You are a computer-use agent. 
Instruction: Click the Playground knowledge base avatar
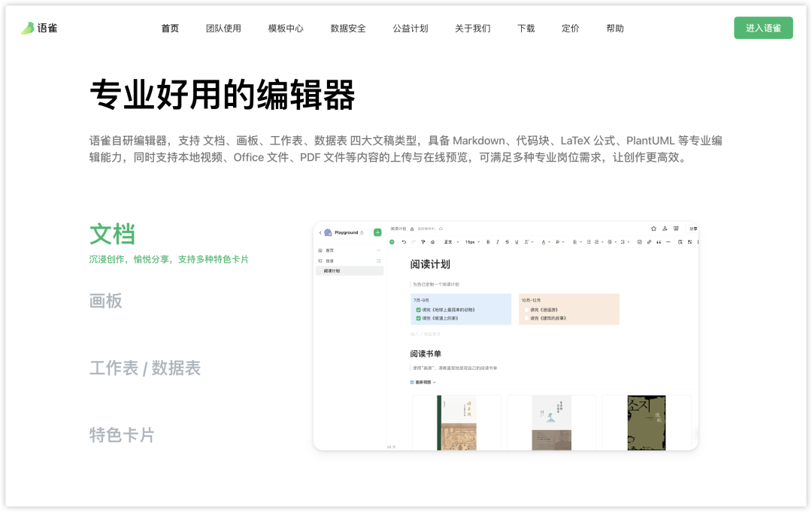pyautogui.click(x=328, y=232)
